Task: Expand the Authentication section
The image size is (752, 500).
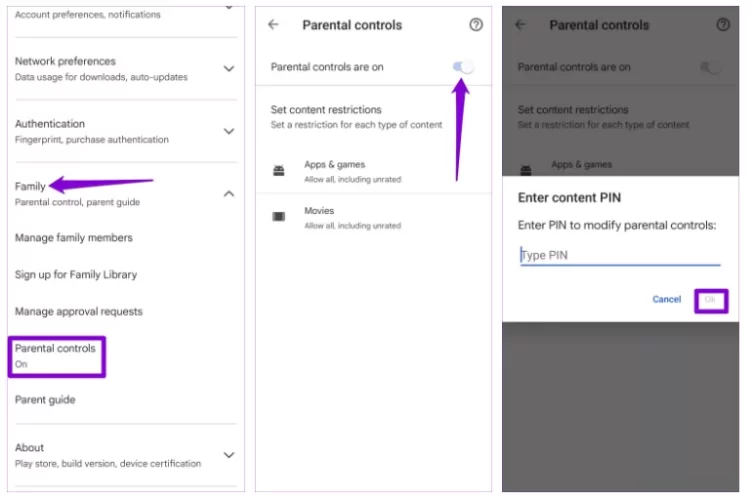Action: tap(229, 131)
